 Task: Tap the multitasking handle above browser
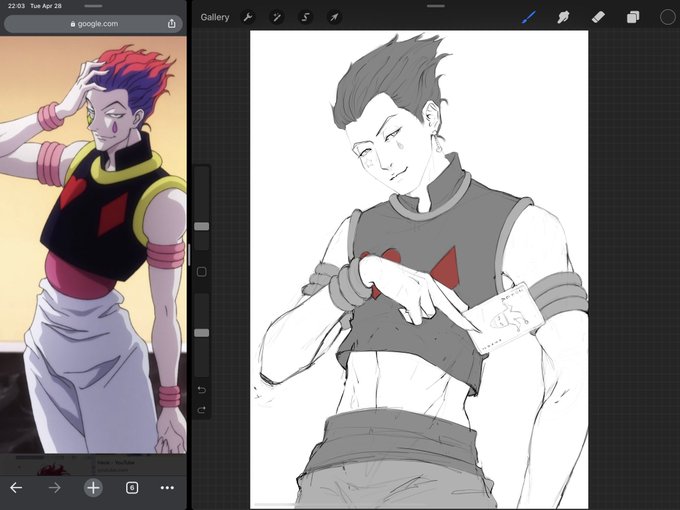click(x=93, y=6)
